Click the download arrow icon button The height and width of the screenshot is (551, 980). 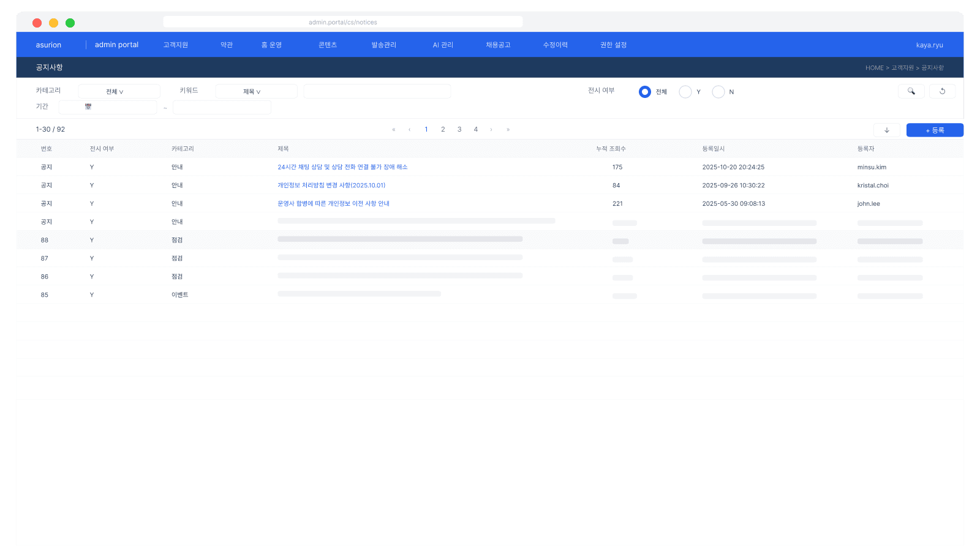(886, 130)
